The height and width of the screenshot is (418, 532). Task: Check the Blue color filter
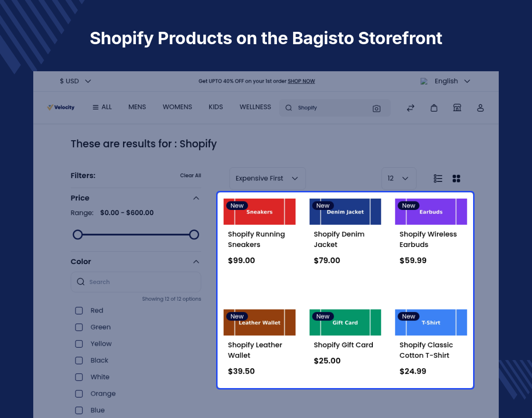click(x=79, y=410)
